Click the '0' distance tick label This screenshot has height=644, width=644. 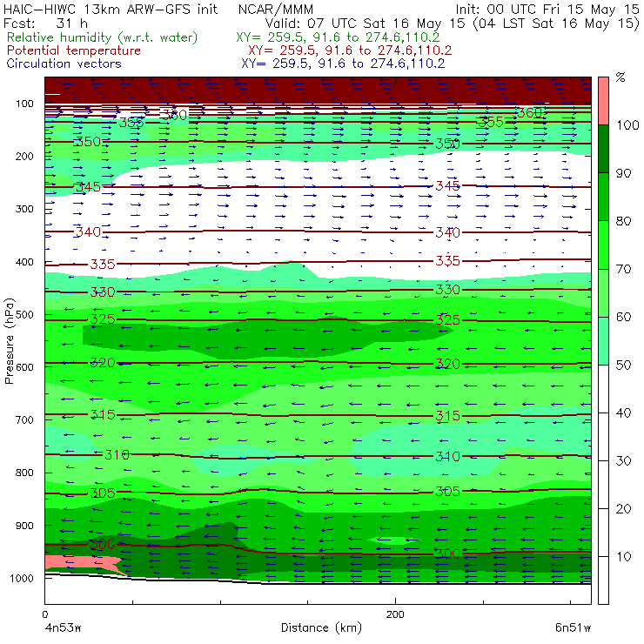point(44,614)
